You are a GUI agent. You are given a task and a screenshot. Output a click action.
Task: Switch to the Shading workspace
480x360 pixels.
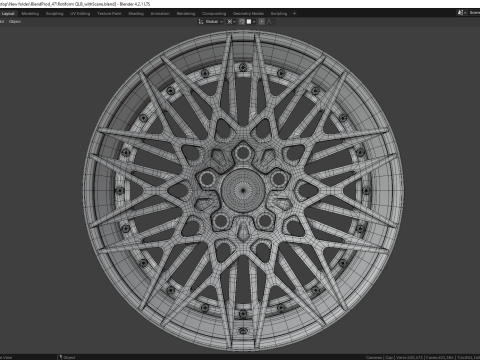coord(136,14)
